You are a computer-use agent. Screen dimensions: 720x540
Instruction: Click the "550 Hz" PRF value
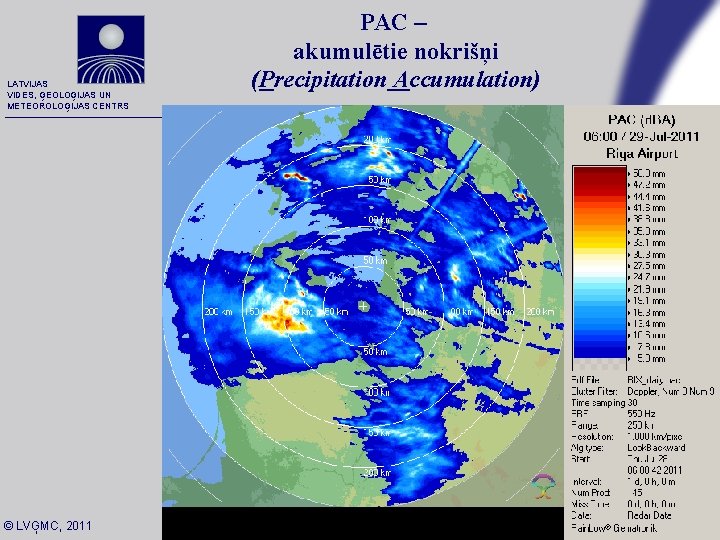point(641,414)
